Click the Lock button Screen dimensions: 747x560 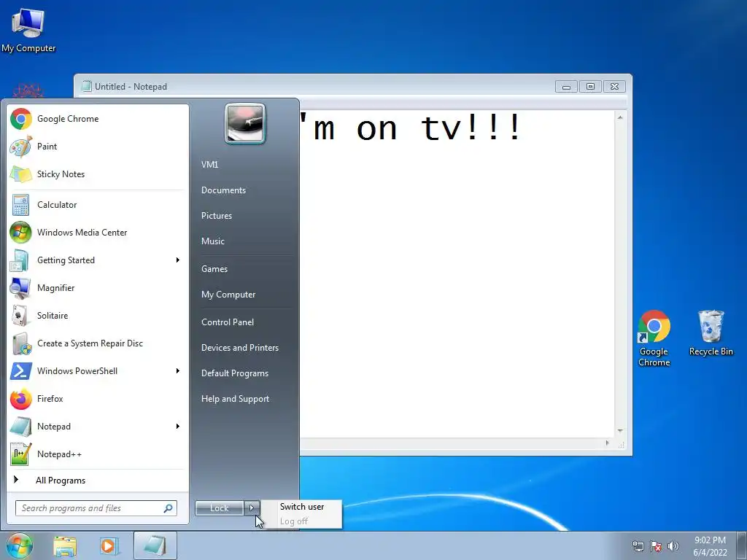pos(220,508)
